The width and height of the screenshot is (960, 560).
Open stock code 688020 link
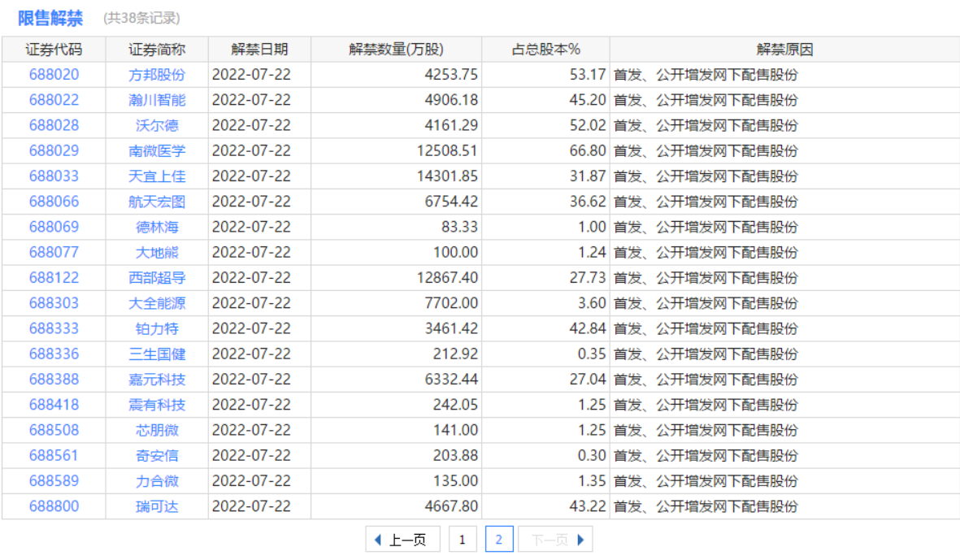[x=54, y=75]
